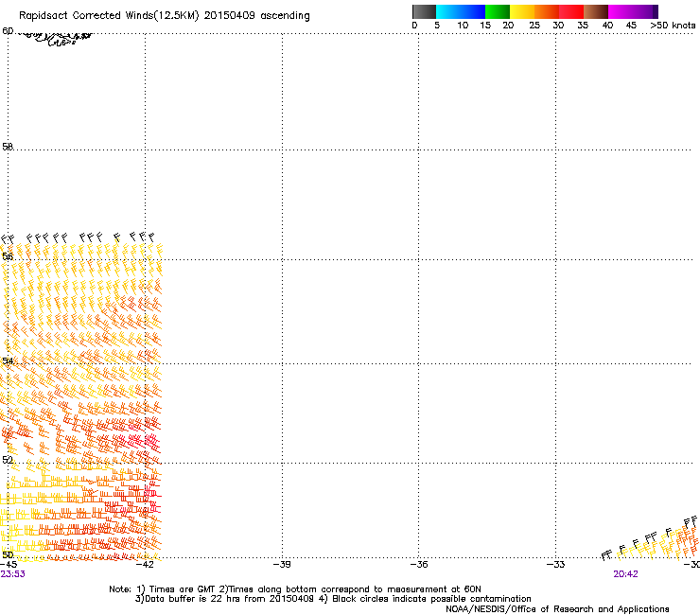700x615 pixels.
Task: Click the '-33' longitude axis label
Action: click(x=556, y=565)
